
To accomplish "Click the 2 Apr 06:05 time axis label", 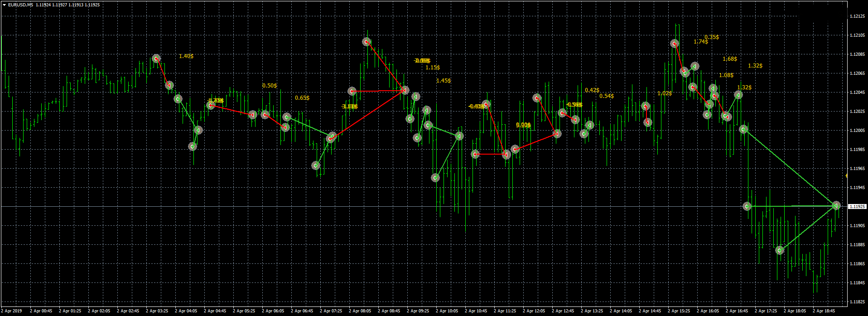I will click(273, 311).
